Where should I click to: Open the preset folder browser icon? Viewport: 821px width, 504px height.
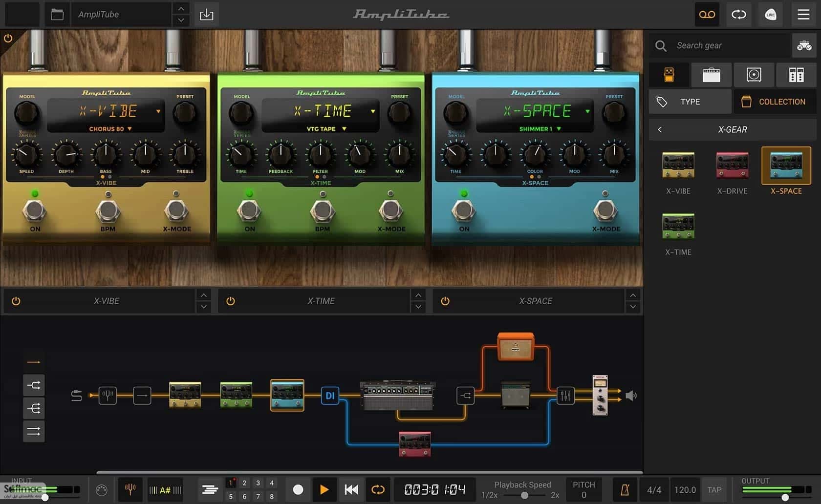click(x=57, y=14)
